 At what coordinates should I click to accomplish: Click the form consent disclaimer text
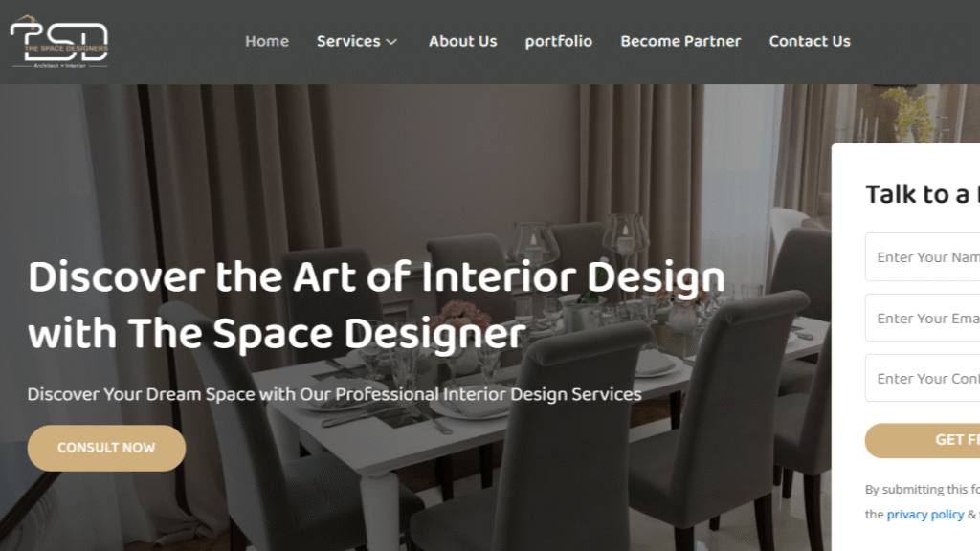pos(923,501)
